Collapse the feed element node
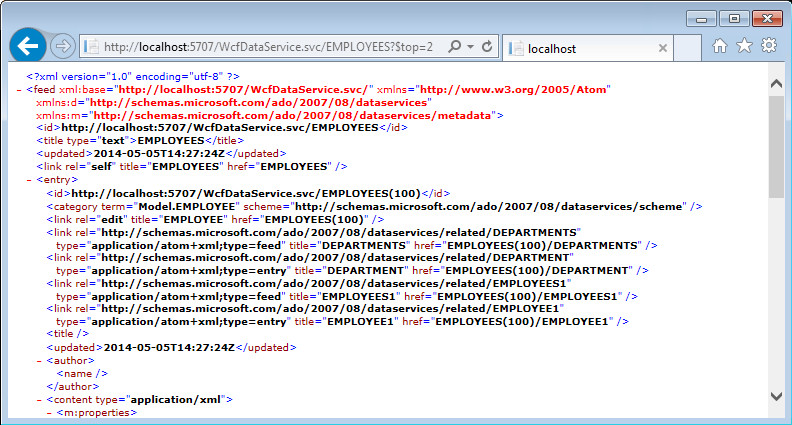This screenshot has height=425, width=792. (19, 90)
